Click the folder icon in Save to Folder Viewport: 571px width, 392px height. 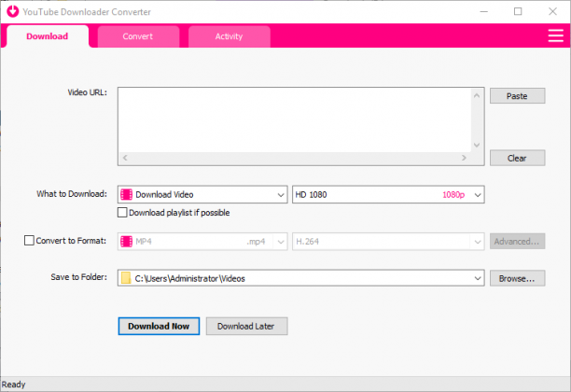pyautogui.click(x=126, y=278)
